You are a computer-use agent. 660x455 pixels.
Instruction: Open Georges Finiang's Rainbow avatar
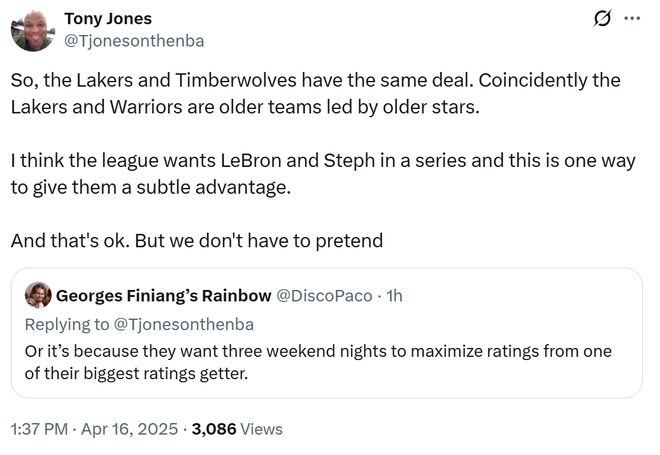click(x=38, y=295)
